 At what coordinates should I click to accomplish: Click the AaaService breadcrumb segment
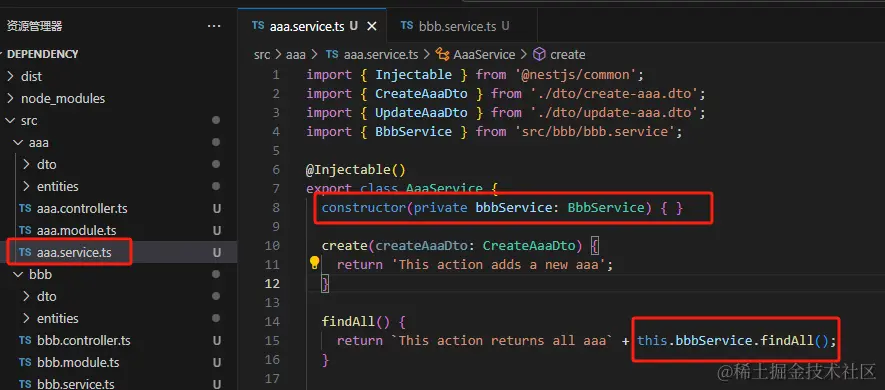(484, 55)
